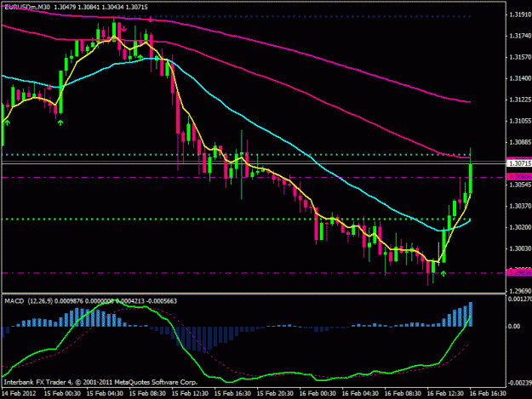Click the tallest latest MACD histogram bar
This screenshot has height=399, width=532.
point(471,314)
